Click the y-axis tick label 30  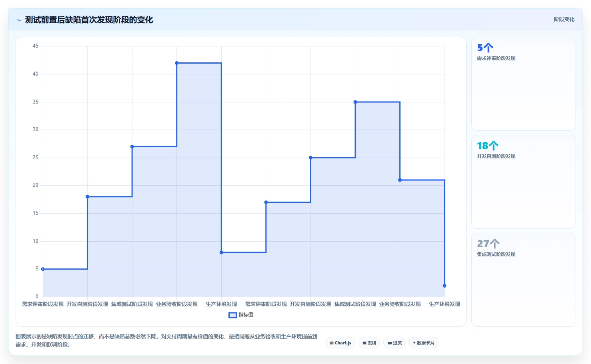click(36, 130)
